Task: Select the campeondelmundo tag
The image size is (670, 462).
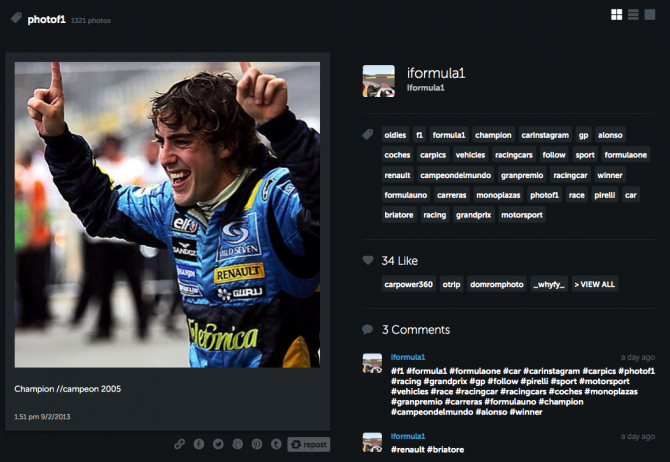Action: (455, 175)
